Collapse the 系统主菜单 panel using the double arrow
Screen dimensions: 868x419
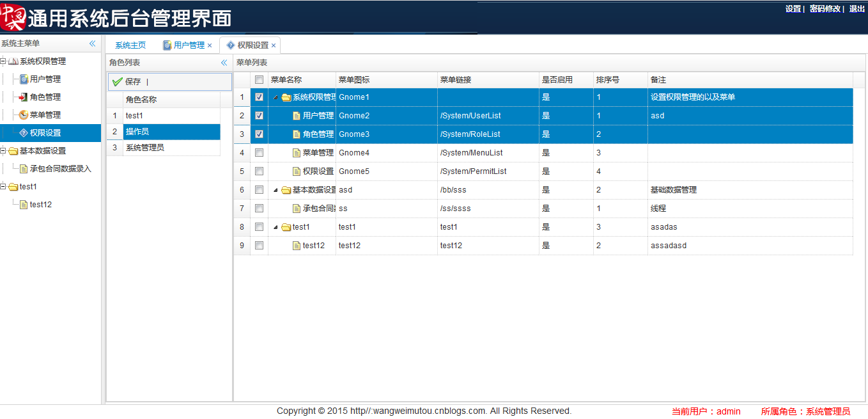(92, 43)
